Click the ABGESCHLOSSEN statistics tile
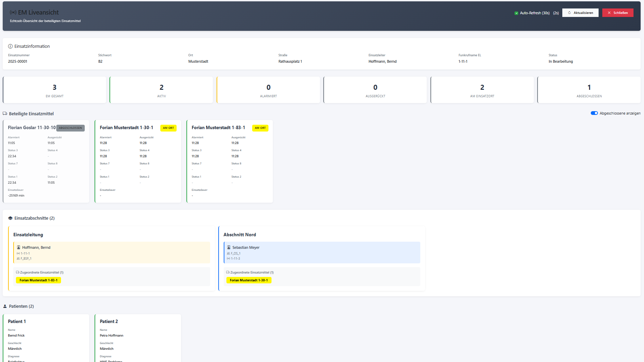 589,90
